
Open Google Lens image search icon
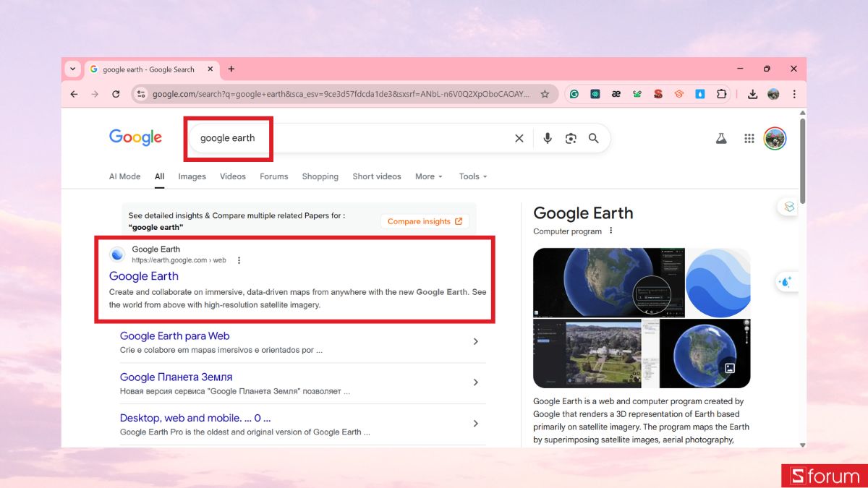tap(571, 137)
